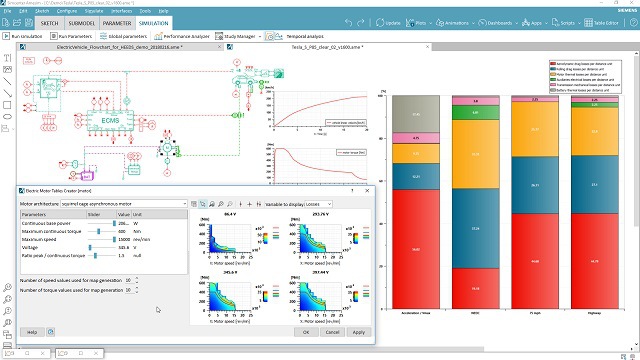Expand the Plots dropdown arrow

click(430, 23)
